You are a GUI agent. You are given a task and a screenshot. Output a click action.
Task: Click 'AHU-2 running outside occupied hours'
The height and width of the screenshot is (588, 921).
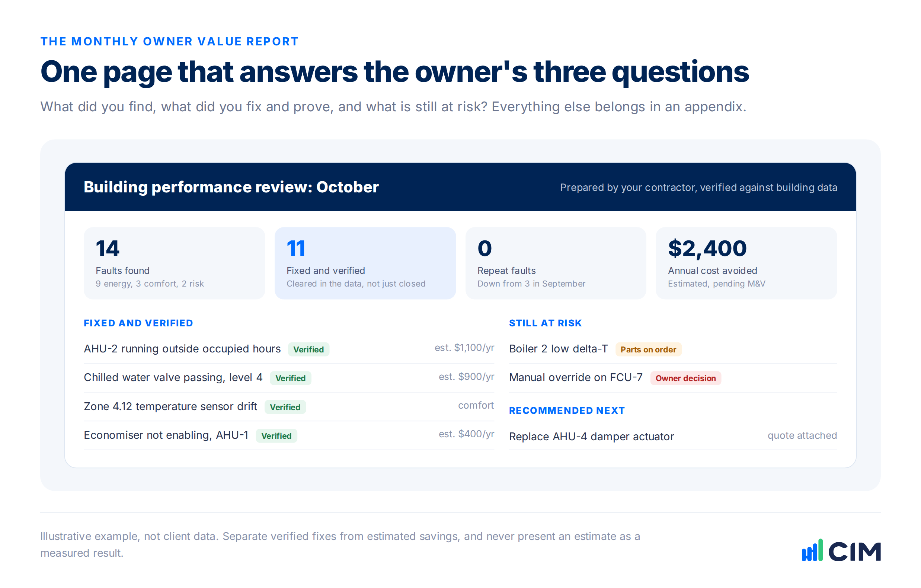(x=182, y=349)
